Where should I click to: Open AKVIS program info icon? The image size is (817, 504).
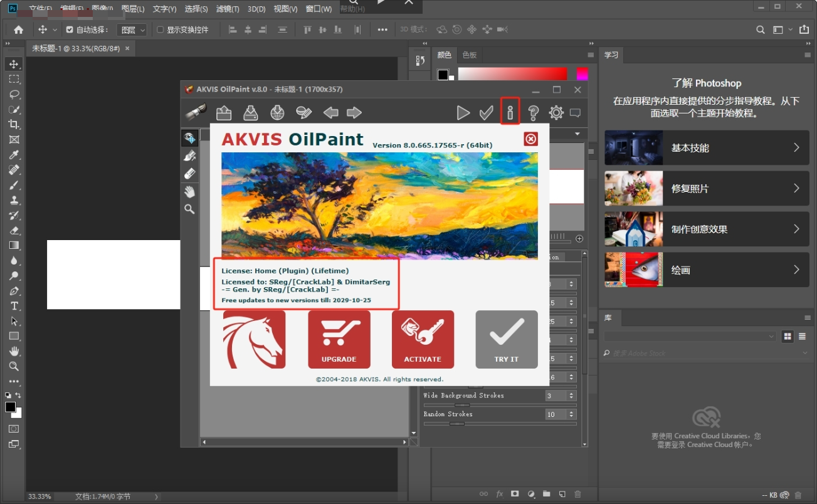coord(510,112)
